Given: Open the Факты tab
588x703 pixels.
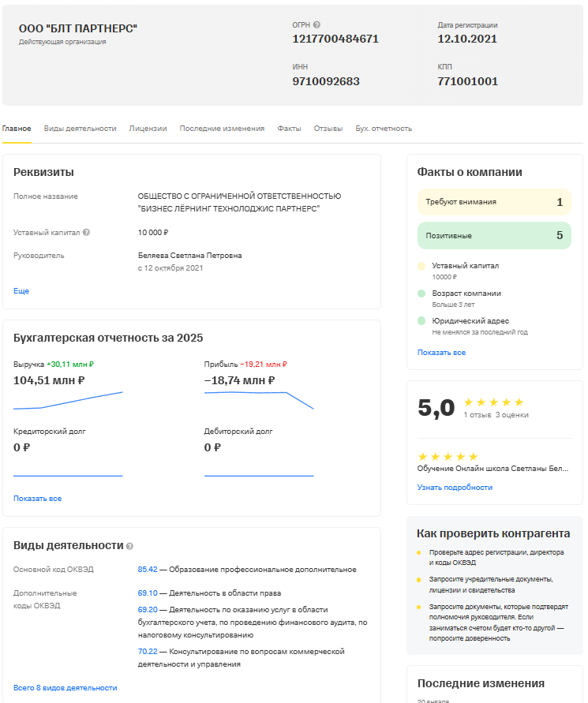Looking at the screenshot, I should [x=290, y=129].
